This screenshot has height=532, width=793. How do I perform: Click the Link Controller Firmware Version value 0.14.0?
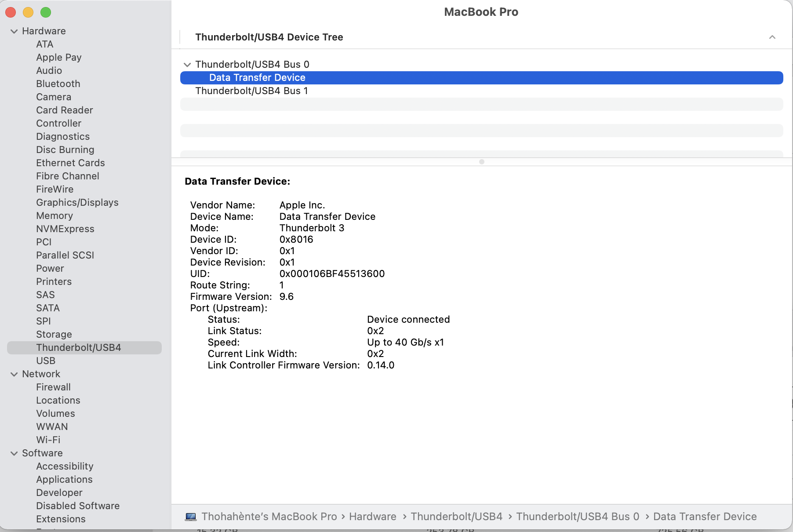click(381, 365)
